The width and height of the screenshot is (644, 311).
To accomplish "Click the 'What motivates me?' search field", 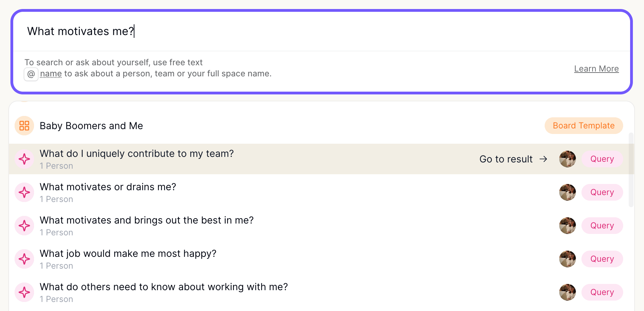I will 321,31.
